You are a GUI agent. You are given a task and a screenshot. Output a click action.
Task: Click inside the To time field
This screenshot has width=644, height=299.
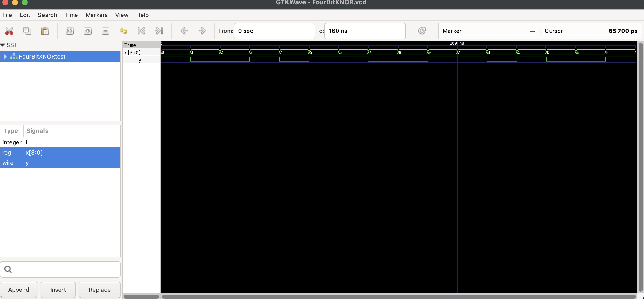365,31
